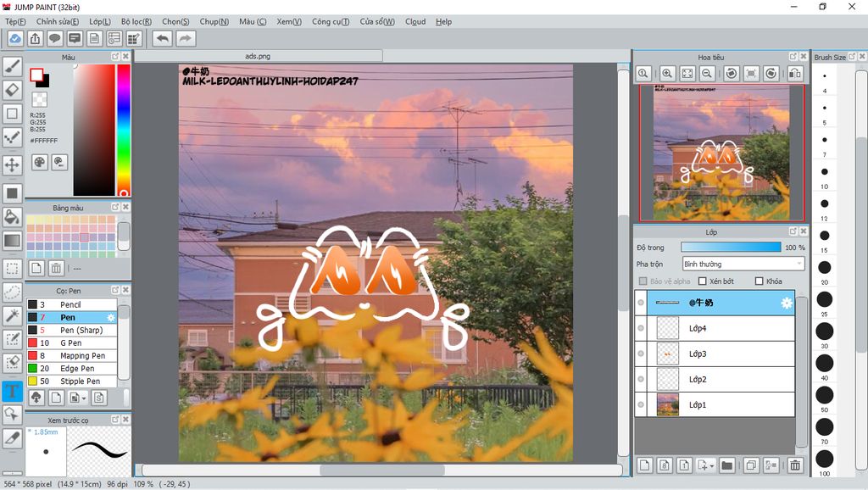The width and height of the screenshot is (868, 490).
Task: Choose the Magic Wand tool
Action: [12, 315]
